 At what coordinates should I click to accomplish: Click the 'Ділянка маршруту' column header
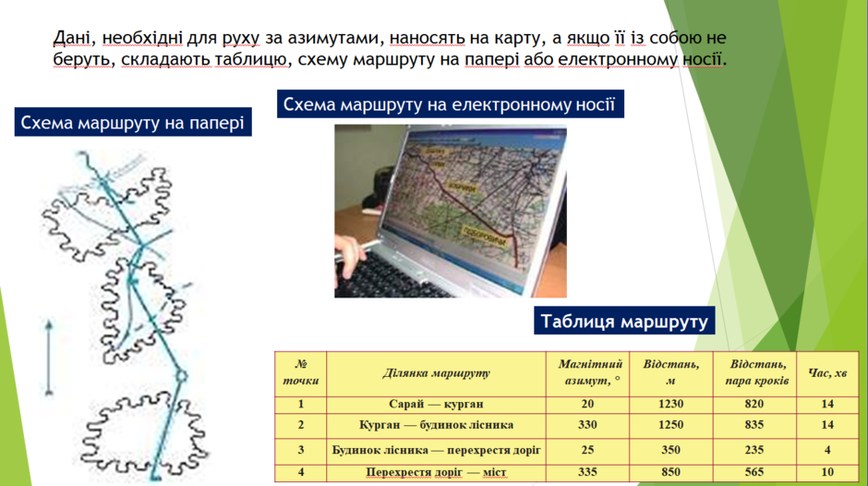click(436, 373)
